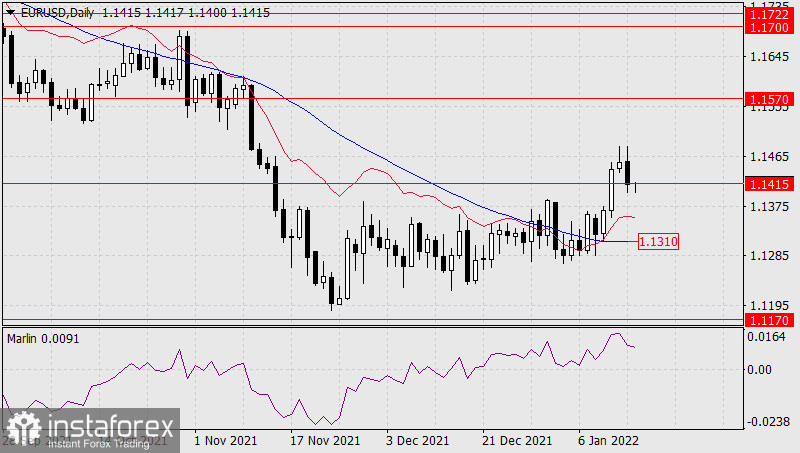Screen dimensions: 800x453
Task: Click the 0.0164 oscillator scale value
Action: point(766,337)
